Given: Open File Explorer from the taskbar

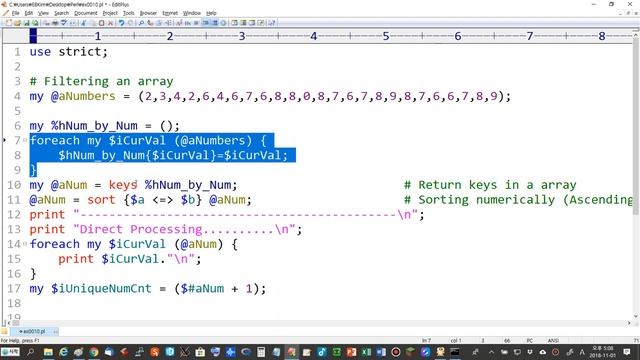Looking at the screenshot, I should click(x=48, y=352).
